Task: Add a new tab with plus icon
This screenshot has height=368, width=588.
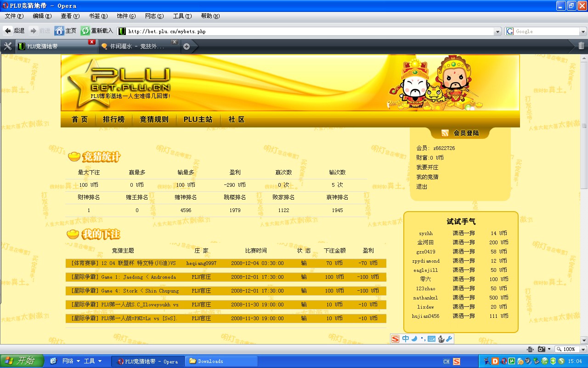Action: coord(187,46)
